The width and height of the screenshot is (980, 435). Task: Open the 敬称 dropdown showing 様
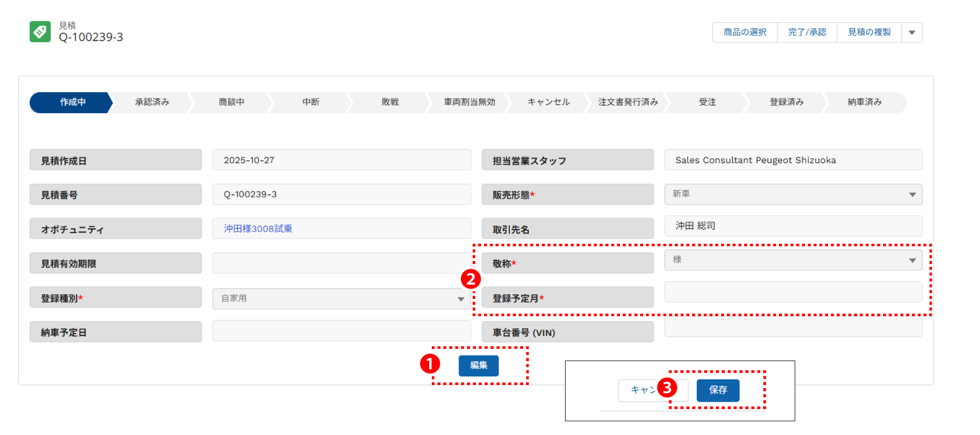[793, 260]
